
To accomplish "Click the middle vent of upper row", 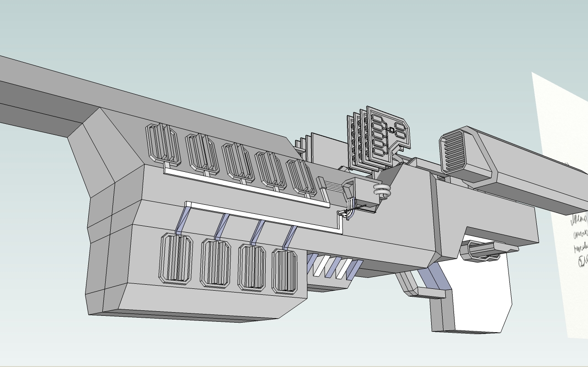I will [x=237, y=162].
